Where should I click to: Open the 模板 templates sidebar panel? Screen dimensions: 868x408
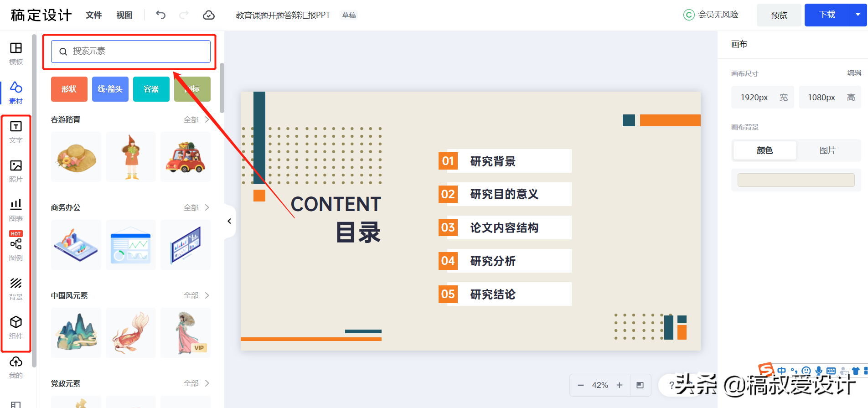(x=16, y=53)
